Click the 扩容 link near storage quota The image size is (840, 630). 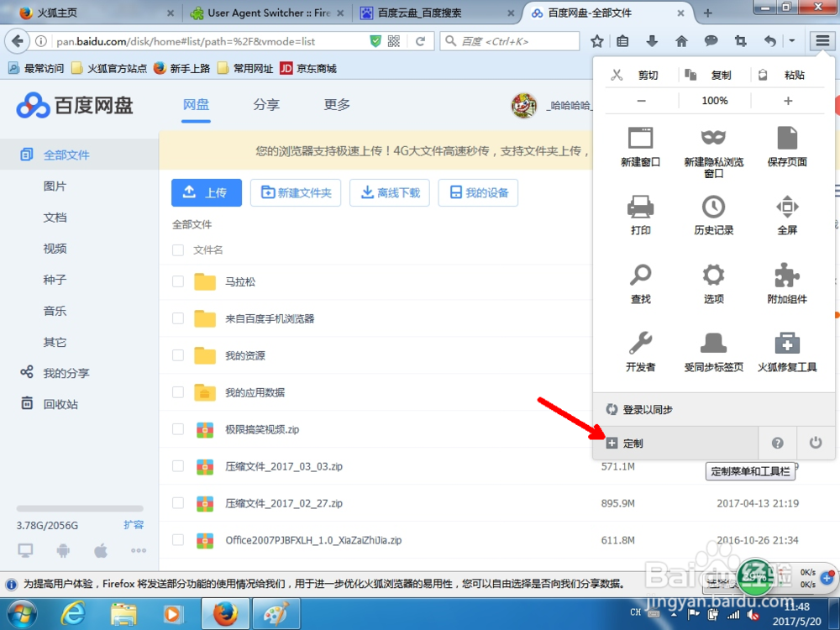pyautogui.click(x=134, y=525)
